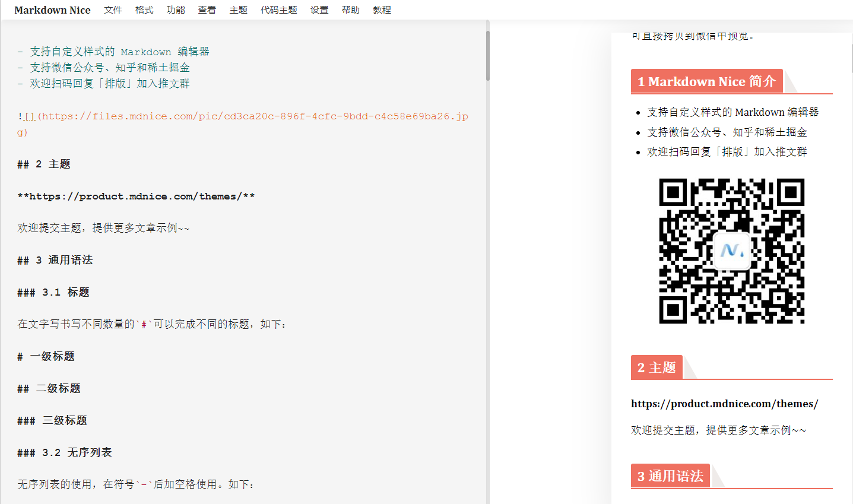Click the image URL link in editor
853x504 pixels.
243,124
